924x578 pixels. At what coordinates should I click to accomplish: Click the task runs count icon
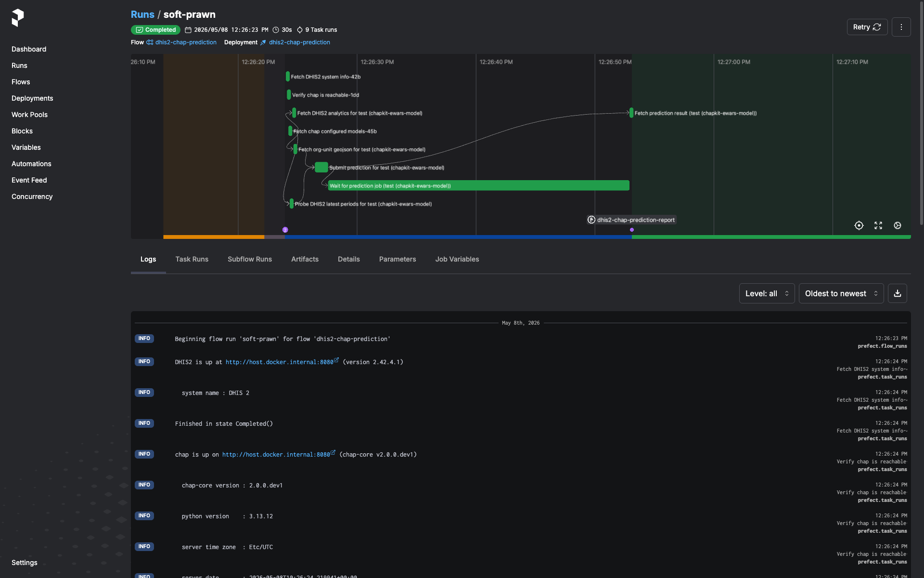pos(300,30)
